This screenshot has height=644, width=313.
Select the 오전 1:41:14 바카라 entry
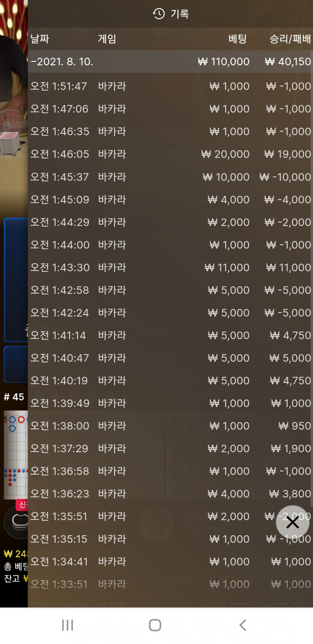(170, 336)
